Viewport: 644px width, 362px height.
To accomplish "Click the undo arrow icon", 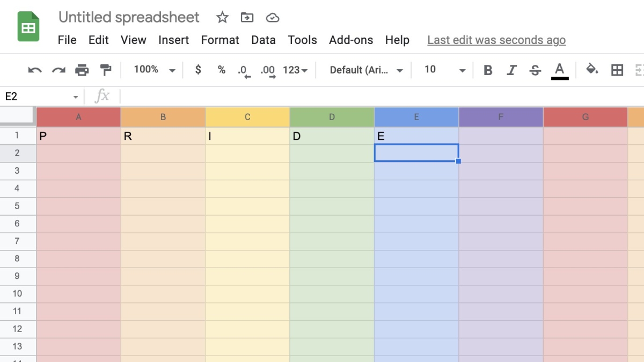I will coord(35,70).
